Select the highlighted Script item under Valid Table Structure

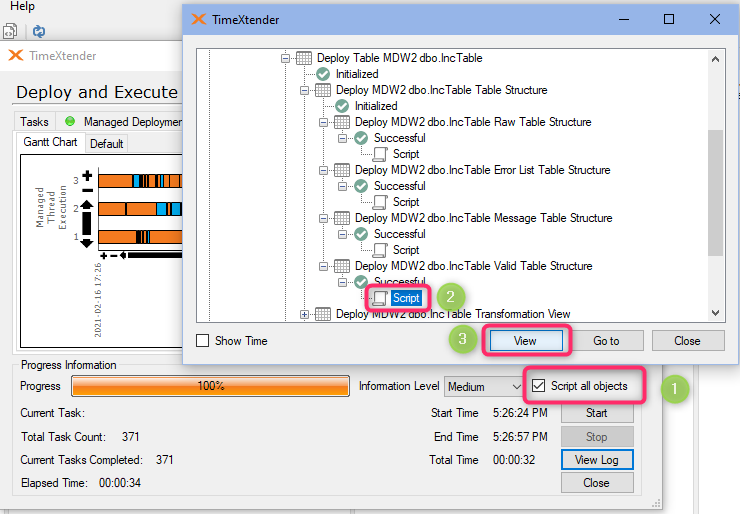(406, 298)
